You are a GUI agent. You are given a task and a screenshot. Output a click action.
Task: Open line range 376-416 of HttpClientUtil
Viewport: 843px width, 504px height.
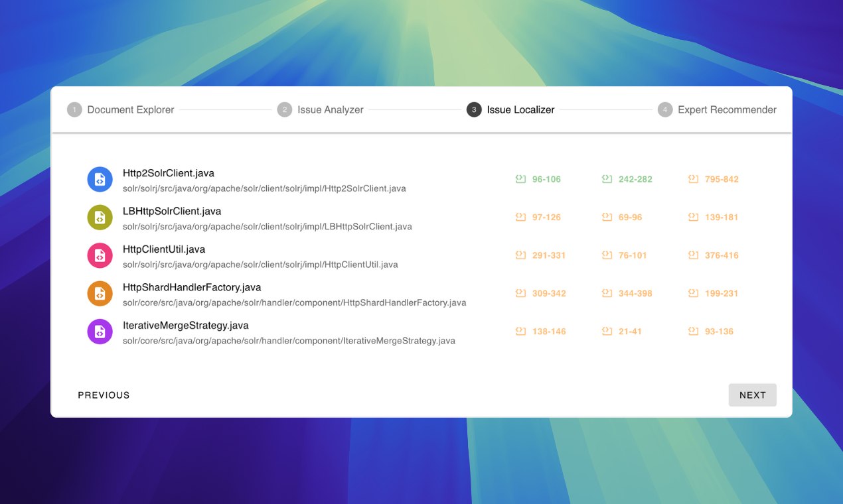click(x=722, y=255)
